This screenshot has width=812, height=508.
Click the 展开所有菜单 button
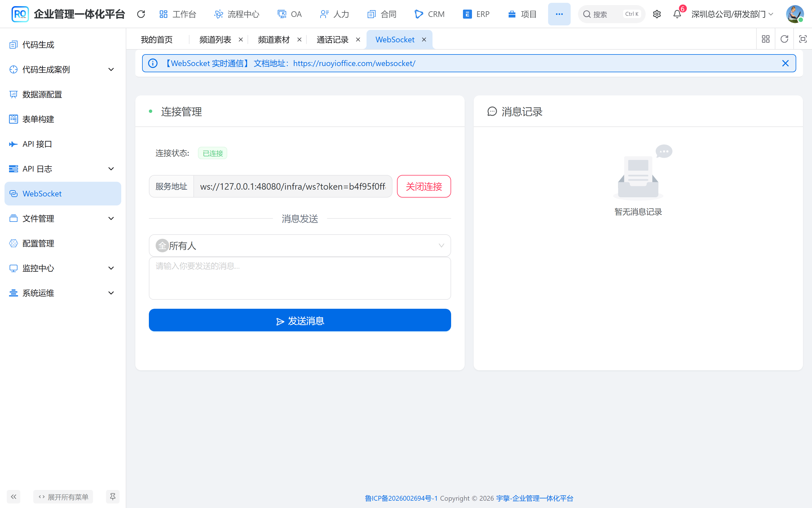click(x=63, y=497)
